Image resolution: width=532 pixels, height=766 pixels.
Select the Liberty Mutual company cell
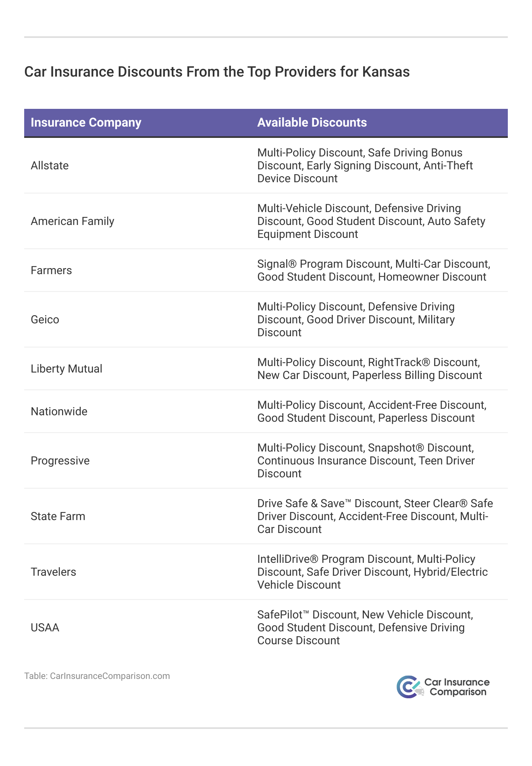(x=66, y=369)
